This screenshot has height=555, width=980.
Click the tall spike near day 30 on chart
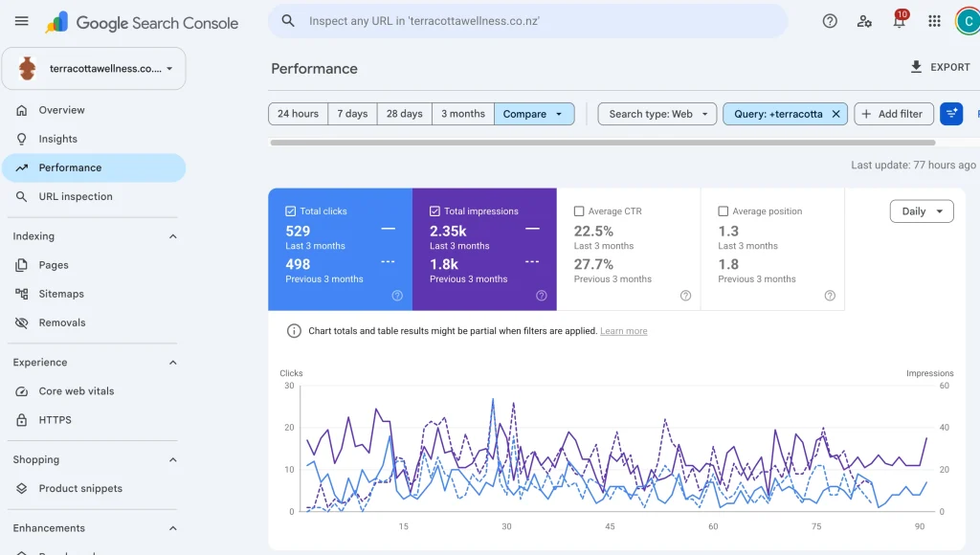493,400
